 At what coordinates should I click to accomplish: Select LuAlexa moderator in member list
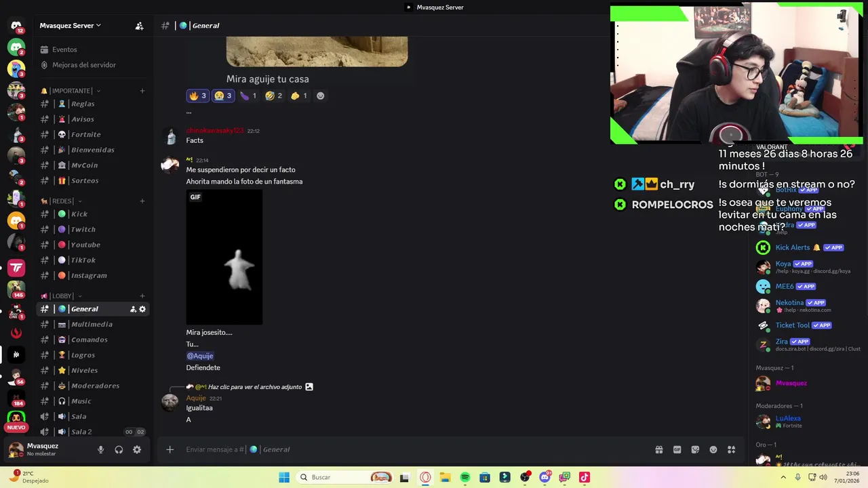point(807,422)
